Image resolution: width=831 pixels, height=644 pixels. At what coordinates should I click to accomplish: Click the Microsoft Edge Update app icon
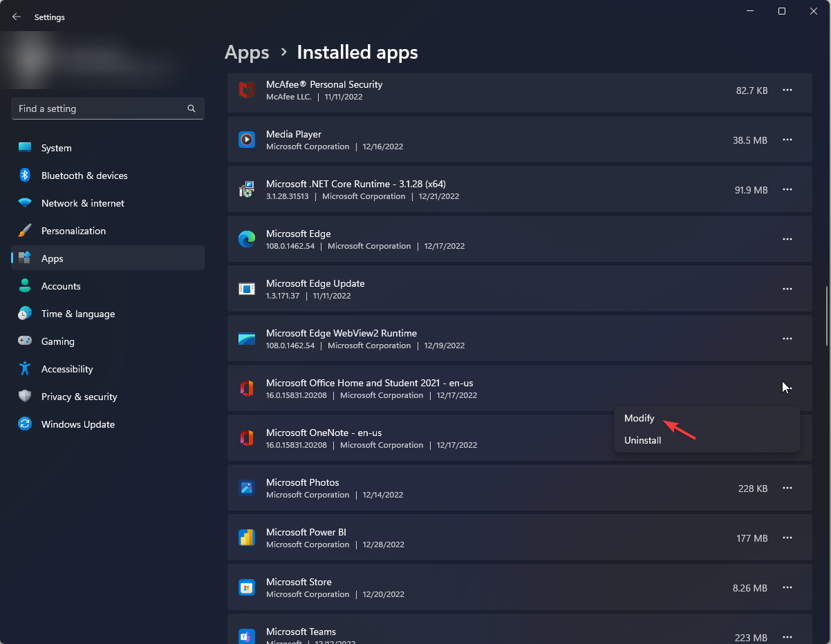click(247, 289)
